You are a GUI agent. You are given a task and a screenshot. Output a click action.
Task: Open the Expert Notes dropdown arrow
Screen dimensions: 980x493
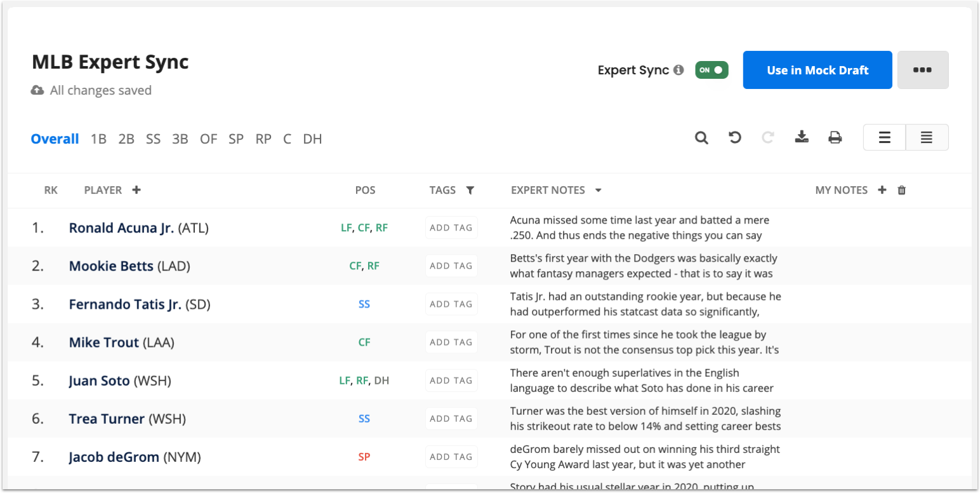tap(598, 190)
